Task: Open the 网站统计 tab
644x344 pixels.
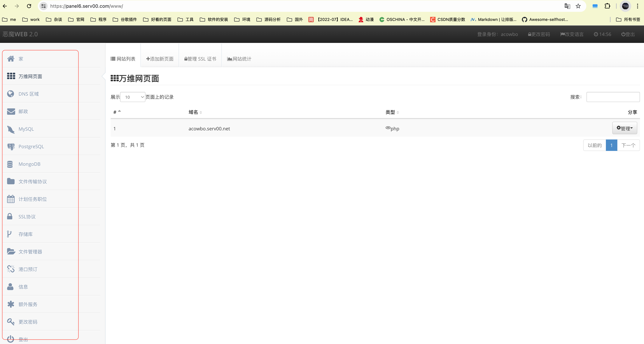Action: point(239,59)
